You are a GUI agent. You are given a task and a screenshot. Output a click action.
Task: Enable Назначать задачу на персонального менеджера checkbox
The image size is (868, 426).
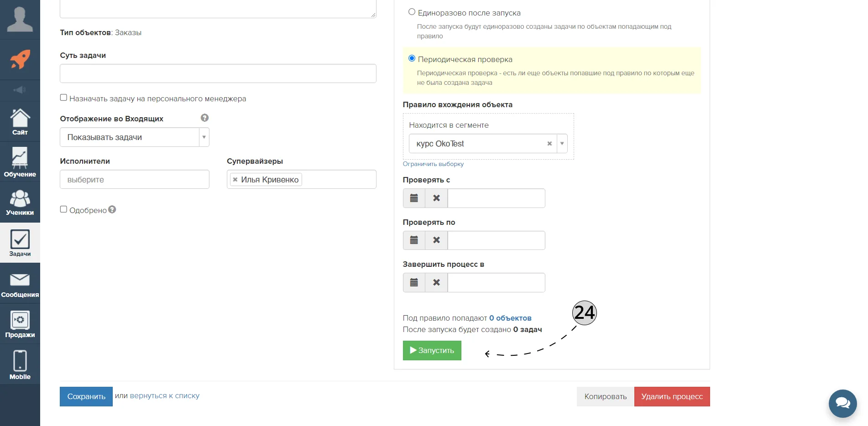click(x=63, y=98)
